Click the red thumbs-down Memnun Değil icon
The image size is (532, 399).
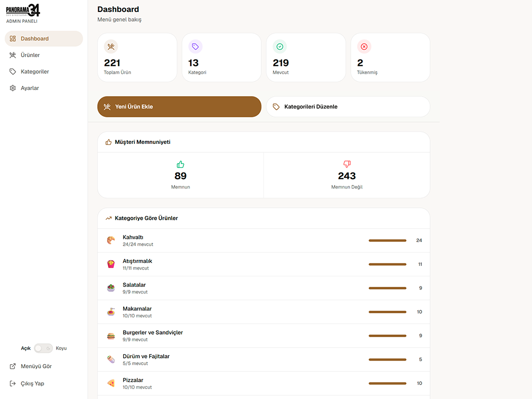(347, 164)
